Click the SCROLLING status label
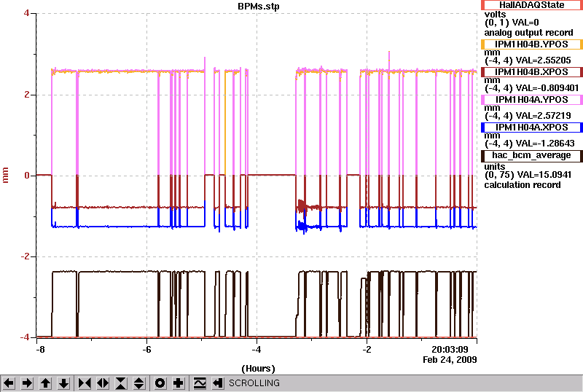This screenshot has height=392, width=583. click(254, 383)
